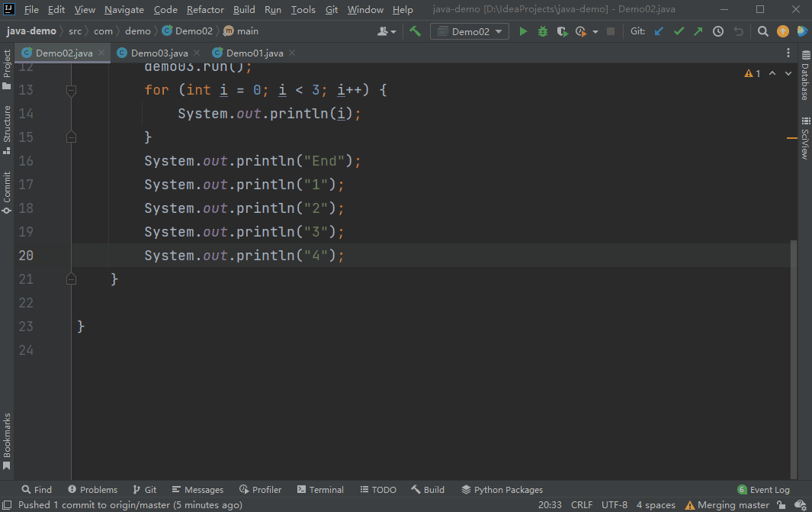Open the Profiler tool window

click(260, 489)
